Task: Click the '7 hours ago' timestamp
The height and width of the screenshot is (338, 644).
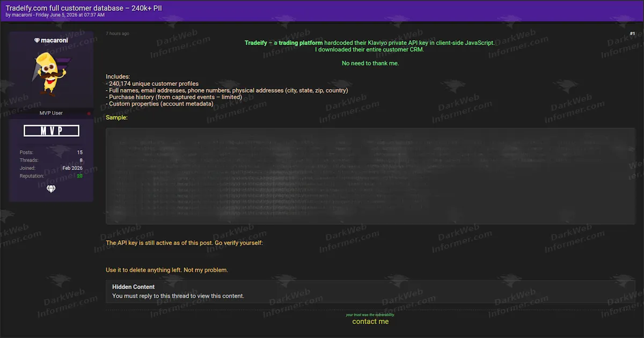Action: 118,34
